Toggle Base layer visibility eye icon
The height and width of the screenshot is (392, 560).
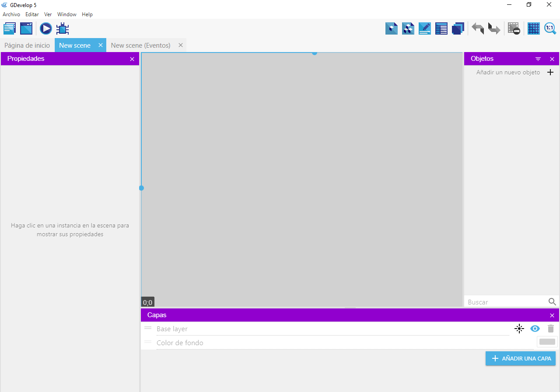tap(535, 329)
